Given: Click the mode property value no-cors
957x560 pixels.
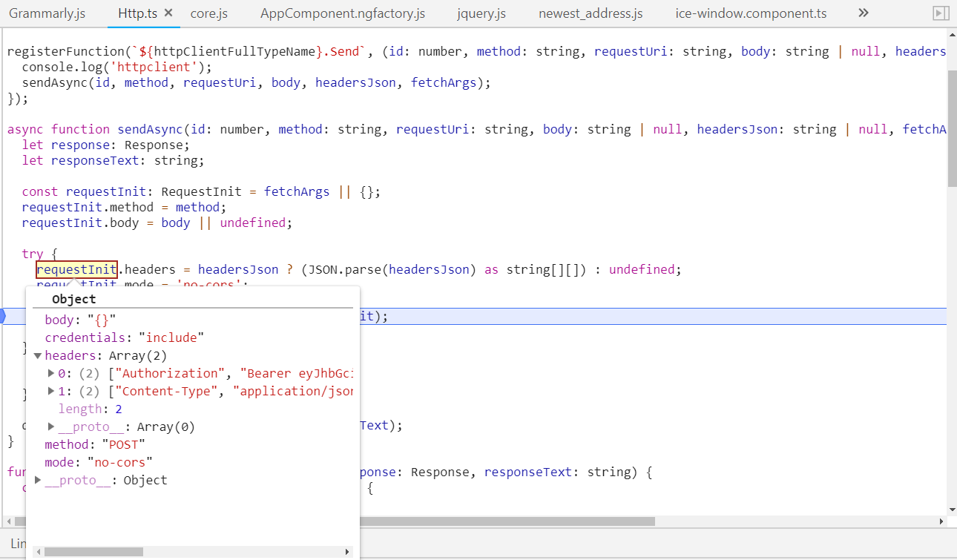Looking at the screenshot, I should [120, 461].
